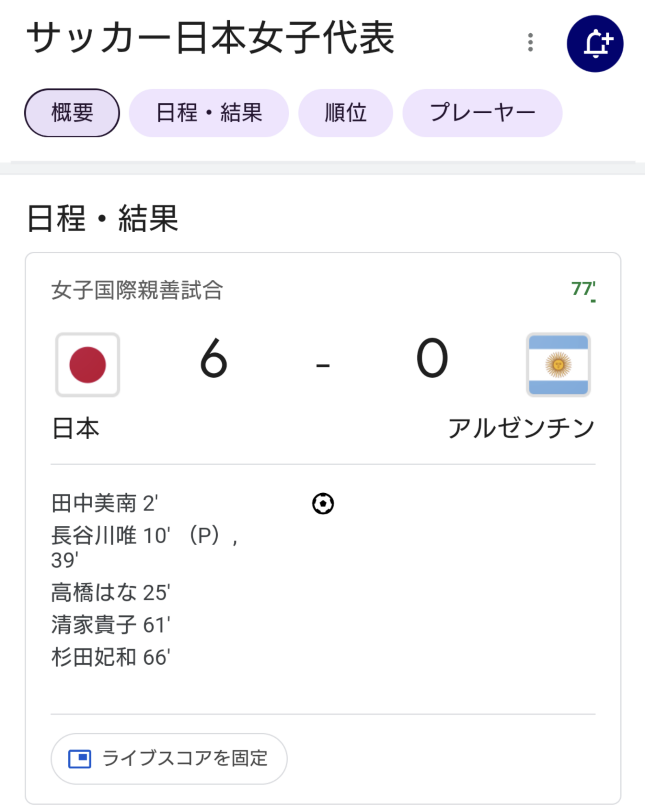Open the 順位 tab

[x=346, y=113]
